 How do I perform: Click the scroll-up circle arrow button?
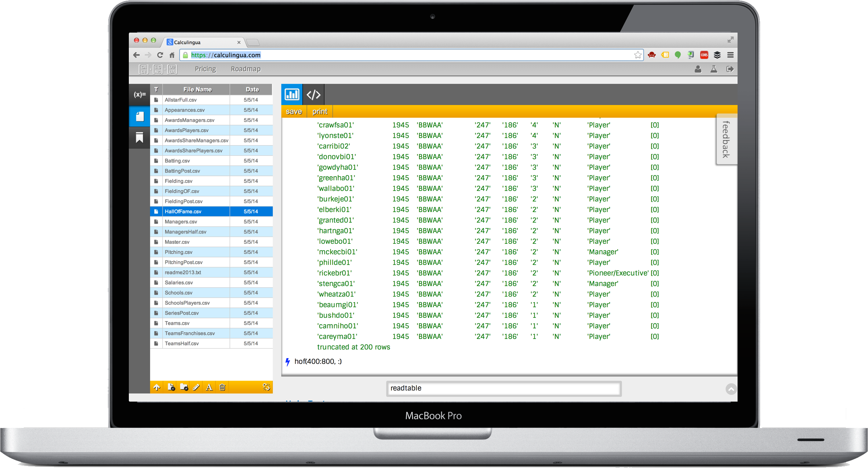pyautogui.click(x=731, y=389)
